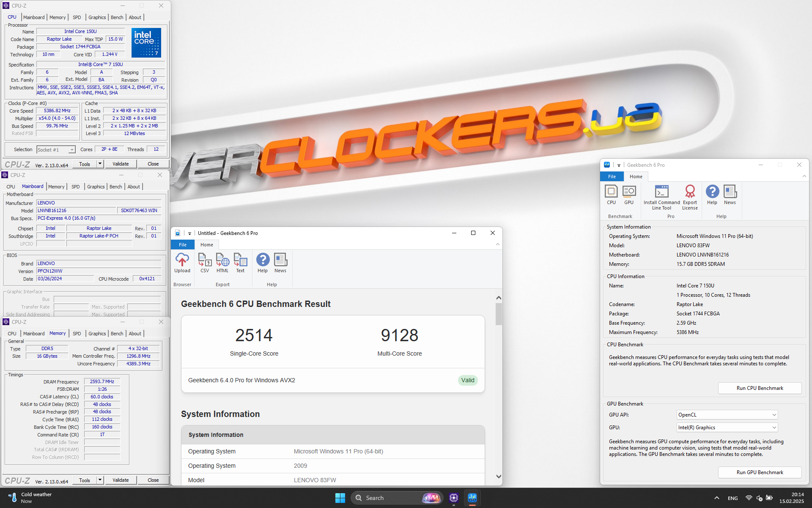812x508 pixels.
Task: Open Tools dropdown arrow in bottom CPU-Z window
Action: coord(100,480)
